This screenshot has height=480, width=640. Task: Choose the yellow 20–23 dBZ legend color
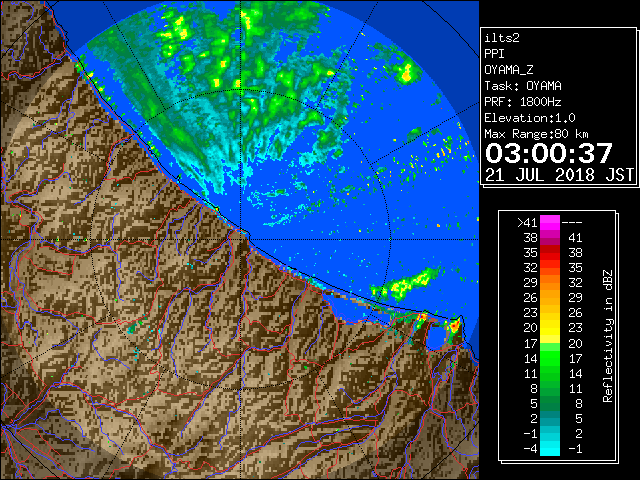click(550, 328)
